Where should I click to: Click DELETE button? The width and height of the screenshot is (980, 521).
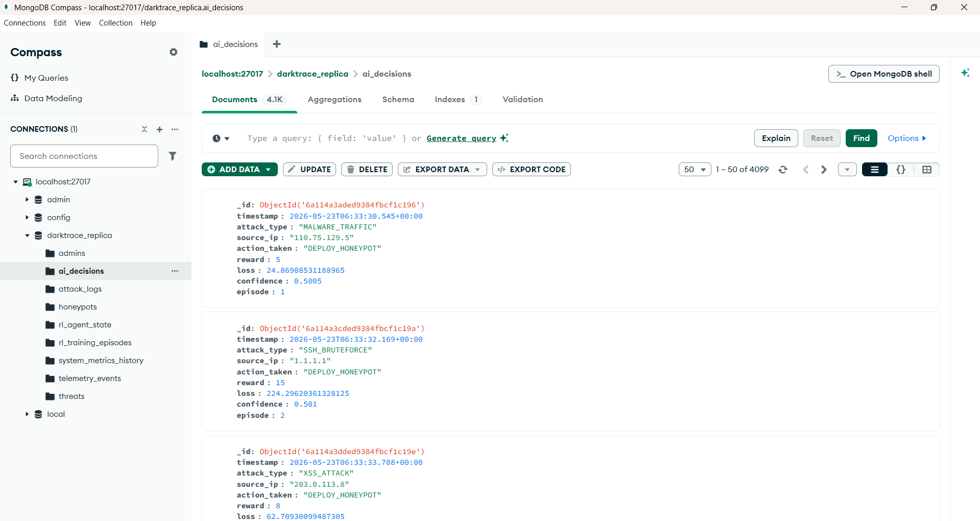click(367, 170)
